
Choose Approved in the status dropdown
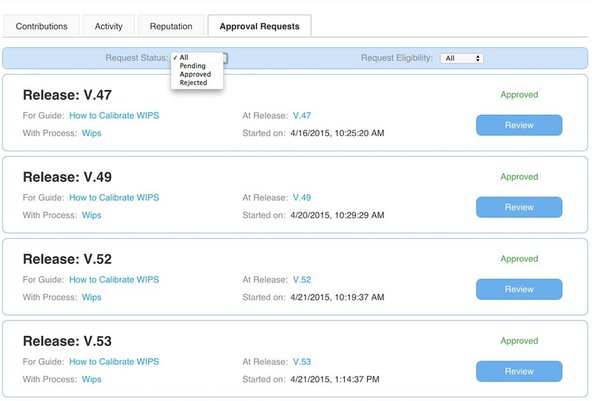(195, 74)
